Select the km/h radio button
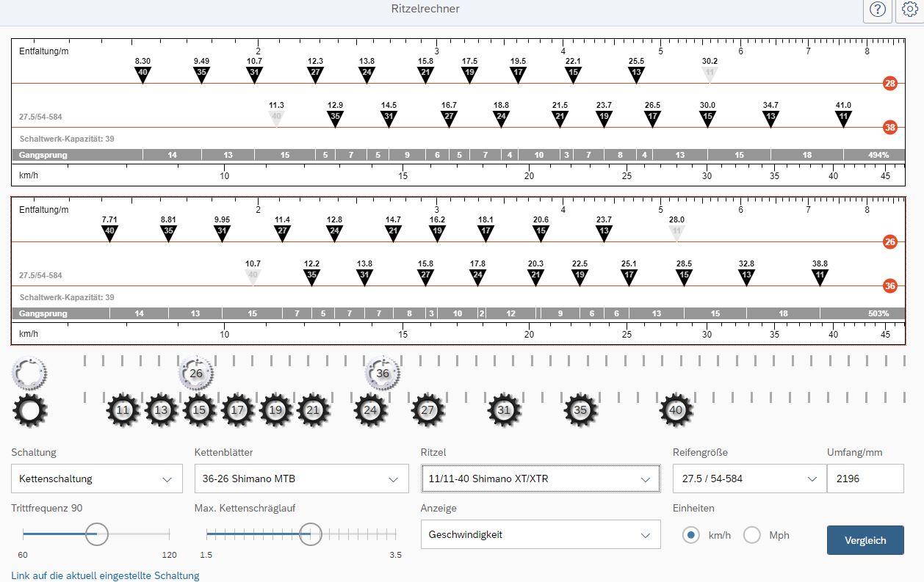Image resolution: width=924 pixels, height=582 pixels. click(x=690, y=535)
